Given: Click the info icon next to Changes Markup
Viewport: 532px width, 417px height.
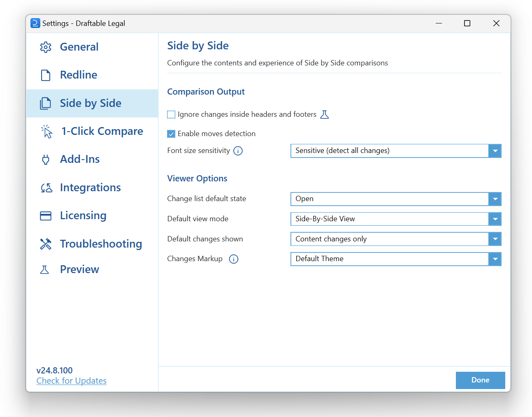Looking at the screenshot, I should [x=234, y=259].
